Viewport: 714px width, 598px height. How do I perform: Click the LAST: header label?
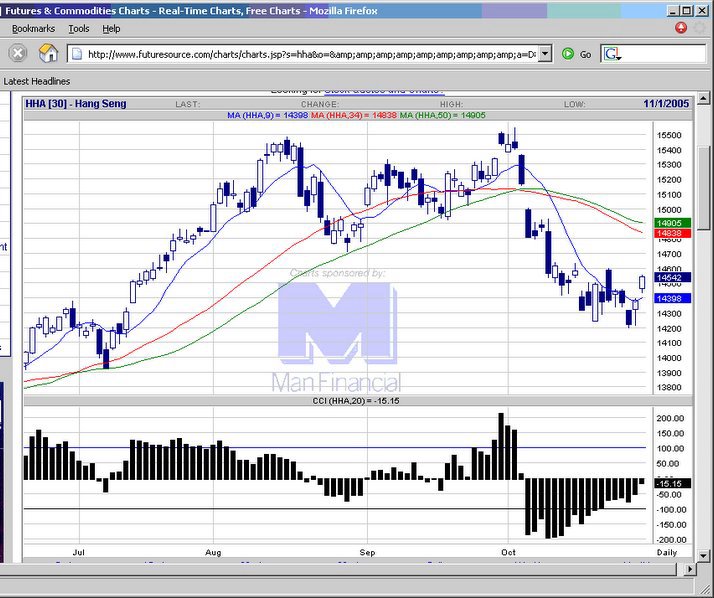[x=188, y=104]
